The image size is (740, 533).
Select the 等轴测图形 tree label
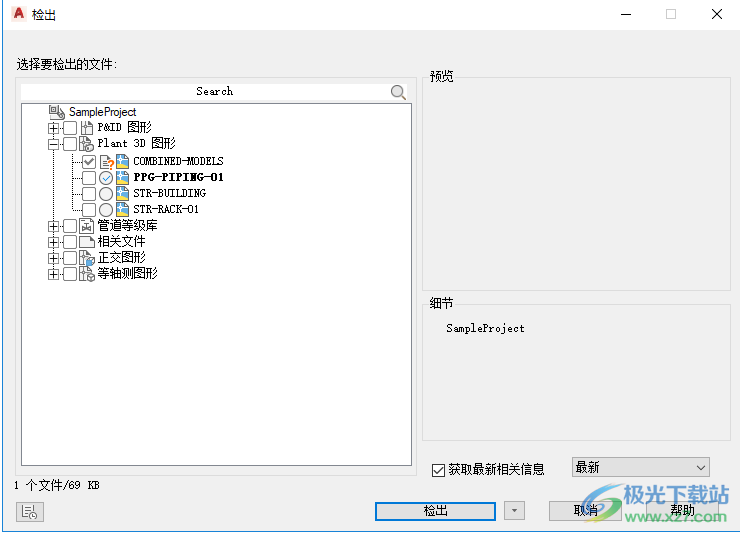(x=127, y=274)
